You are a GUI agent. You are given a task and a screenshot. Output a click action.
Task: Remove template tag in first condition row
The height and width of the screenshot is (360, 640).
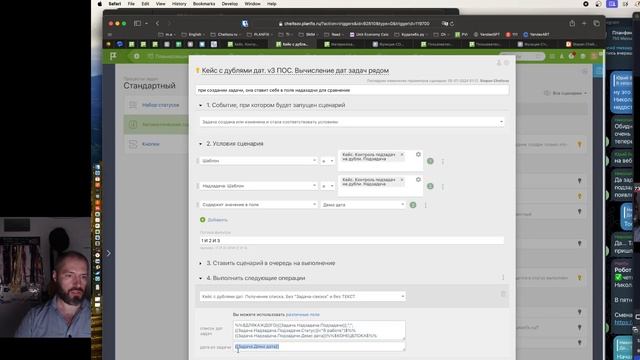(x=402, y=155)
